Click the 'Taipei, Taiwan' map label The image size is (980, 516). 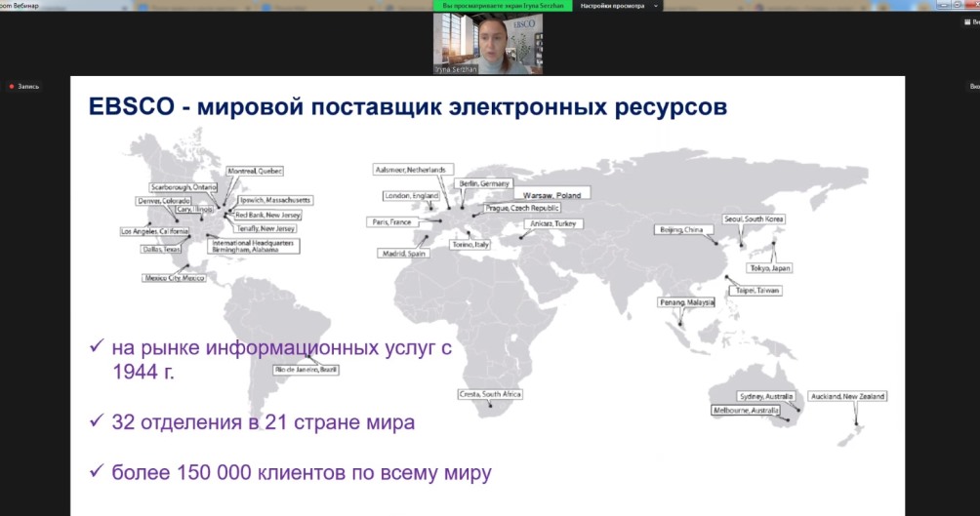tap(755, 291)
